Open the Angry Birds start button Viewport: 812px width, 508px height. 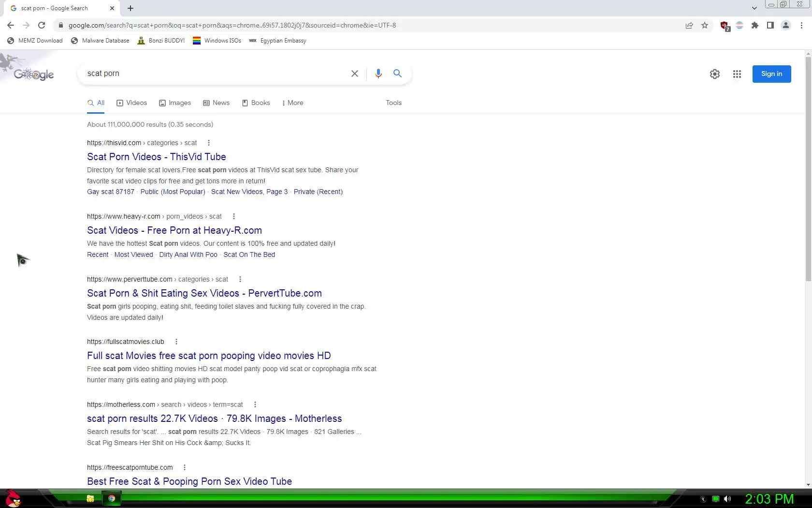13,499
